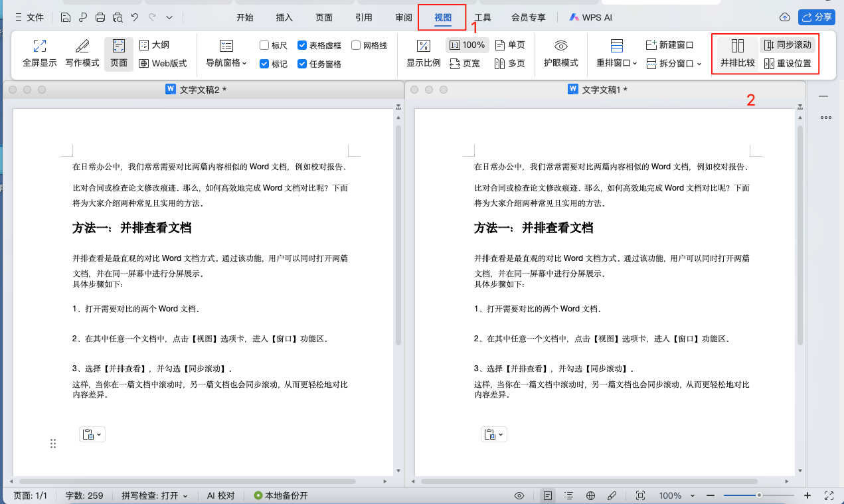The image size is (844, 504).
Task: Fit to 页宽 page width
Action: pyautogui.click(x=465, y=64)
